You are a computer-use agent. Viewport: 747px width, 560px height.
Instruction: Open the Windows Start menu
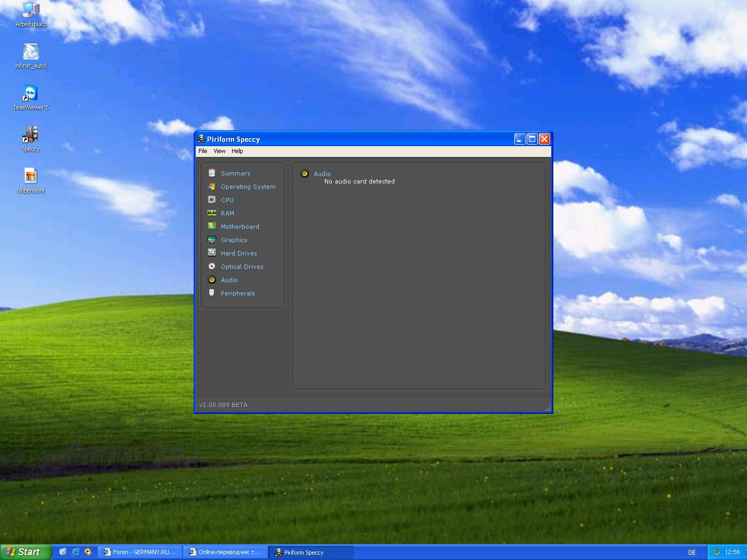(x=26, y=552)
